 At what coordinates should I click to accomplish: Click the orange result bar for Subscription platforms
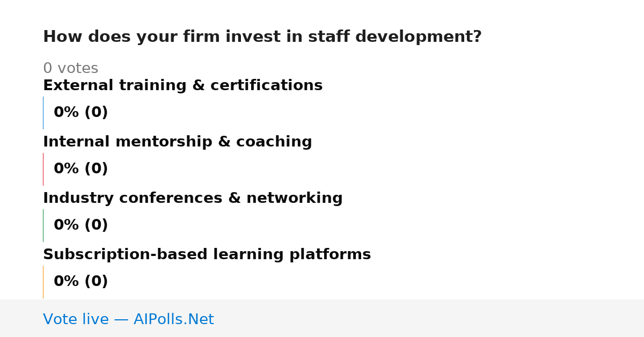pyautogui.click(x=43, y=282)
